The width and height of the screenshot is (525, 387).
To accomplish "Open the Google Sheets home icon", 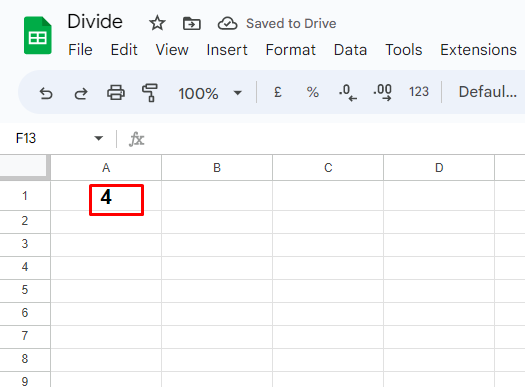I will tap(38, 35).
